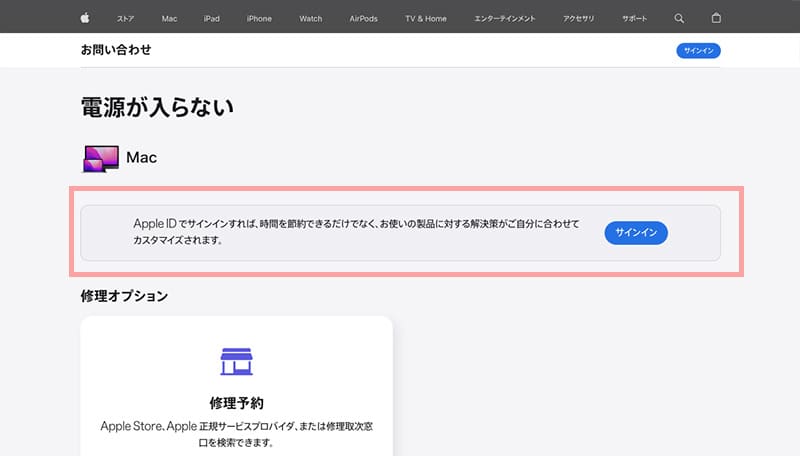Open the shopping bag icon

(716, 18)
